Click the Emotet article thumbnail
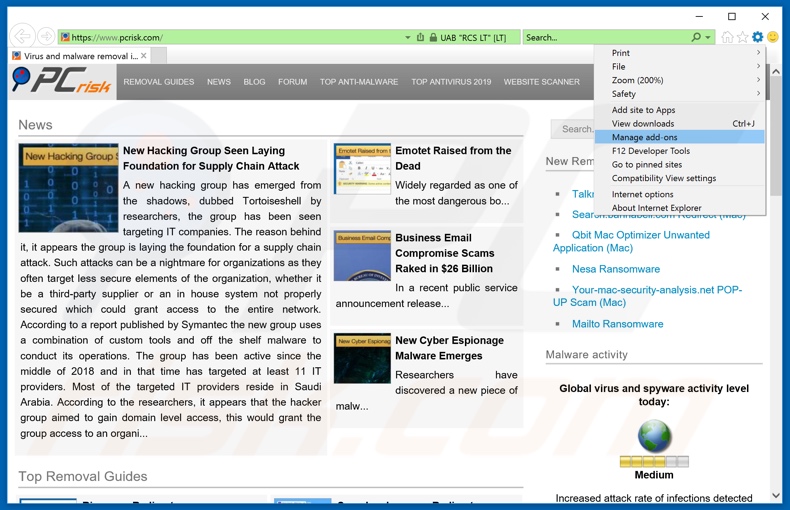 [x=362, y=169]
